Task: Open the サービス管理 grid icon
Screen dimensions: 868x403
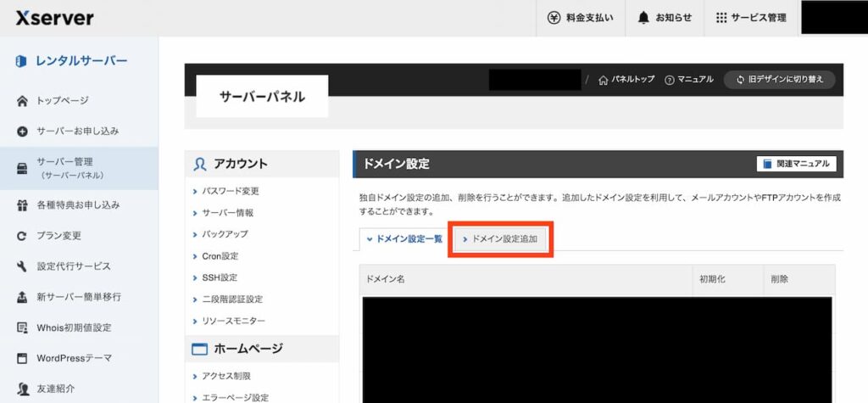Action: (721, 18)
